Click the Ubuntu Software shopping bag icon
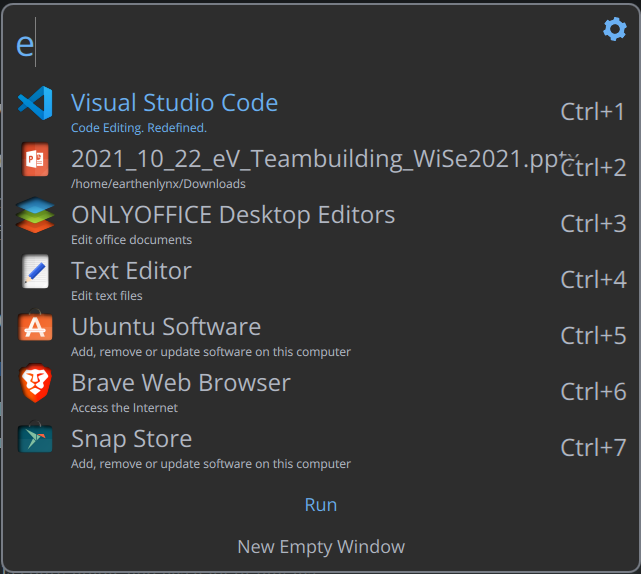The width and height of the screenshot is (641, 574). 35,325
